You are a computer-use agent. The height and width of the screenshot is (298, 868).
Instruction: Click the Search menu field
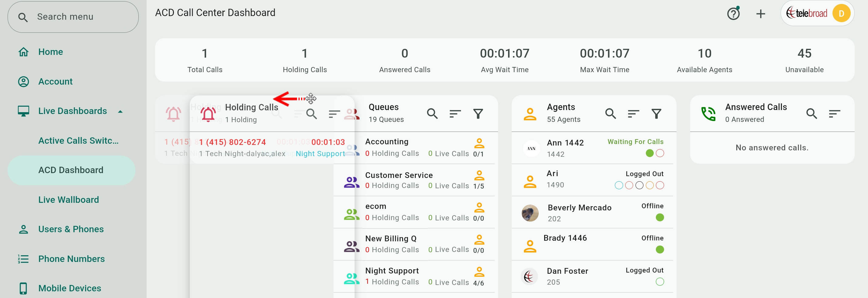pyautogui.click(x=73, y=17)
